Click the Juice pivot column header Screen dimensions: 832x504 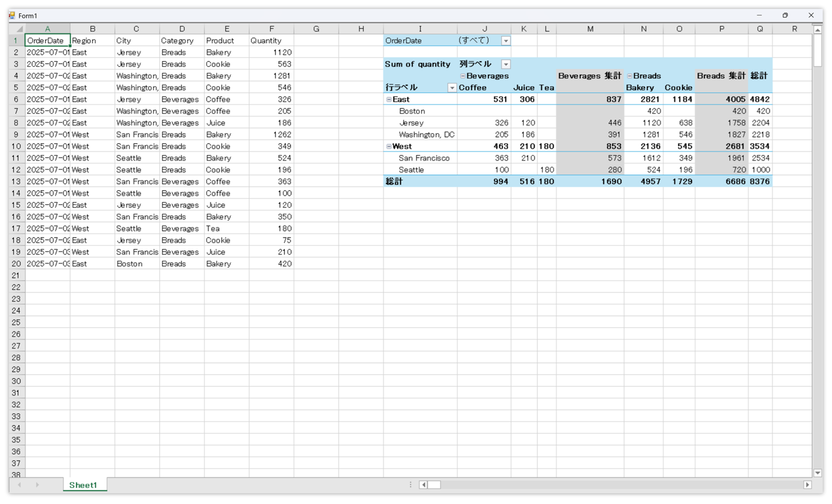pyautogui.click(x=524, y=88)
